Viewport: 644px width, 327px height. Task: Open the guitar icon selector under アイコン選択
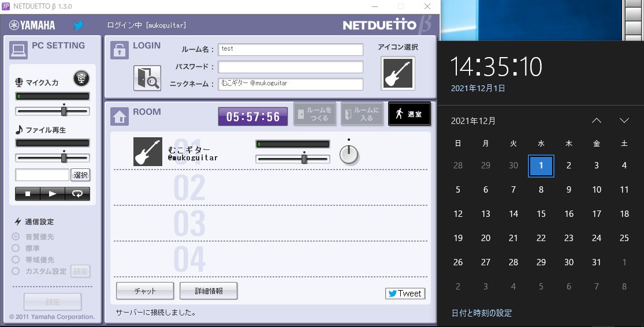(x=397, y=73)
